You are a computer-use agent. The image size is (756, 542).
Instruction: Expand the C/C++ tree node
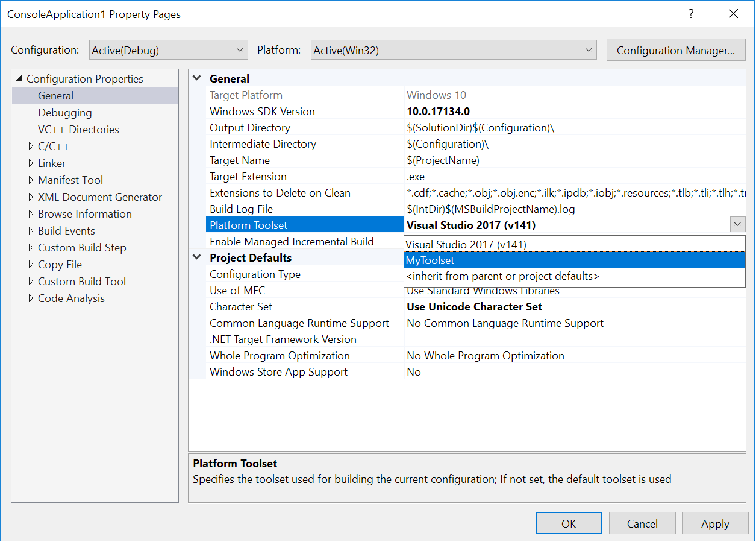31,146
